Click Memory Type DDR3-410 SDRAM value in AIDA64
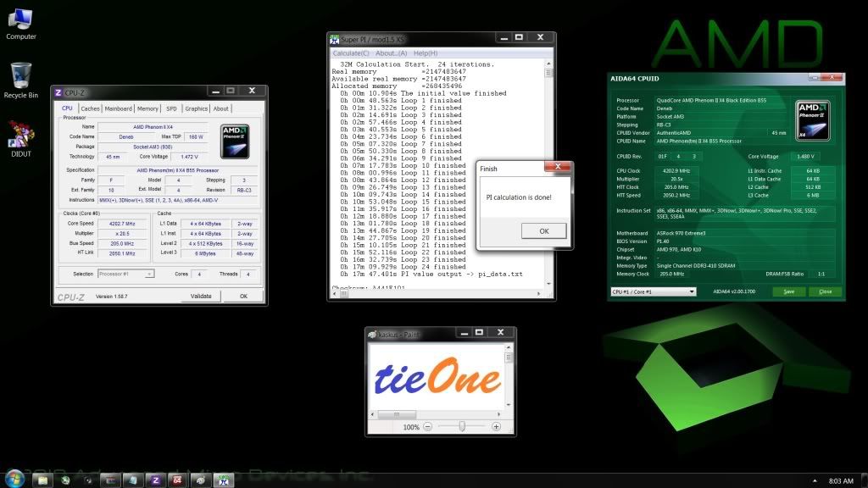Viewport: 868px width, 488px height. point(696,265)
